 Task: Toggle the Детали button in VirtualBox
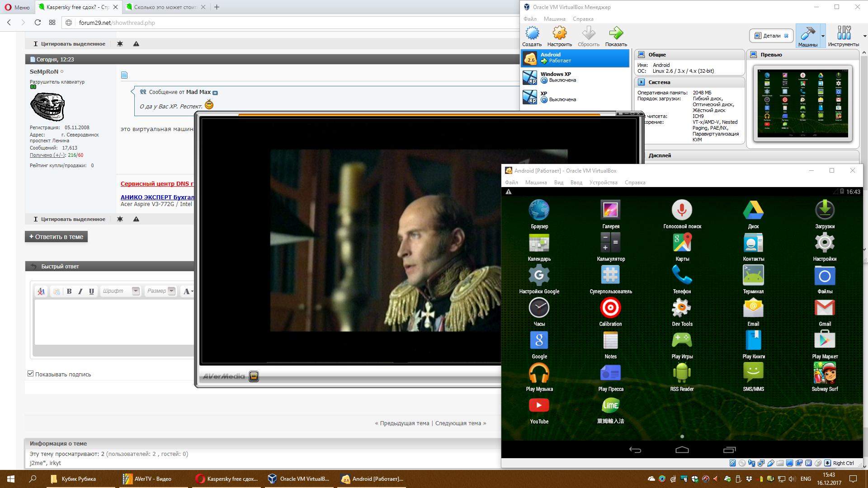click(x=771, y=36)
